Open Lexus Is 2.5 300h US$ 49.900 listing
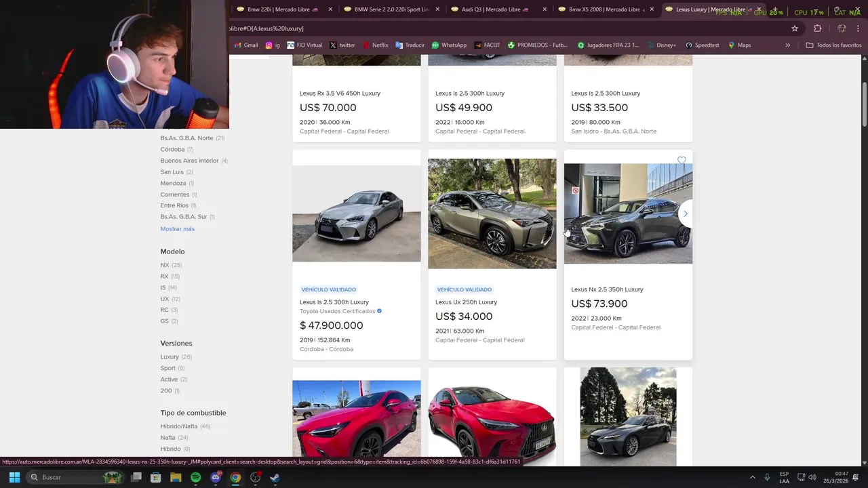The image size is (868, 488). [470, 94]
